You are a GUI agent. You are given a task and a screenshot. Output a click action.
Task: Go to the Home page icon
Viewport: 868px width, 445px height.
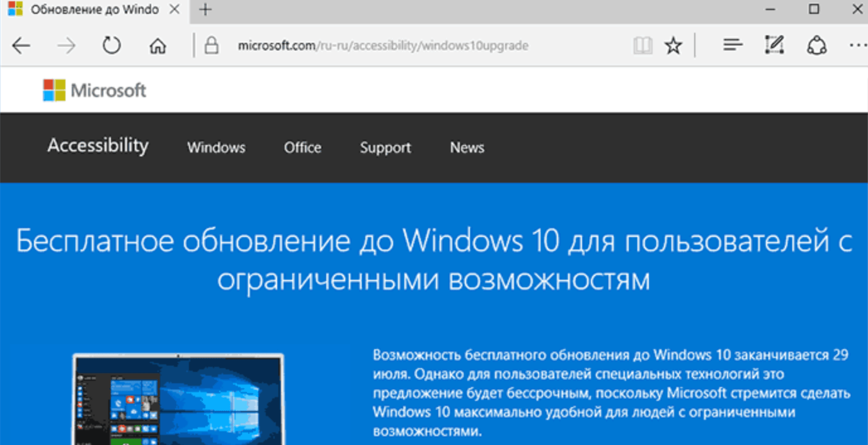point(157,45)
